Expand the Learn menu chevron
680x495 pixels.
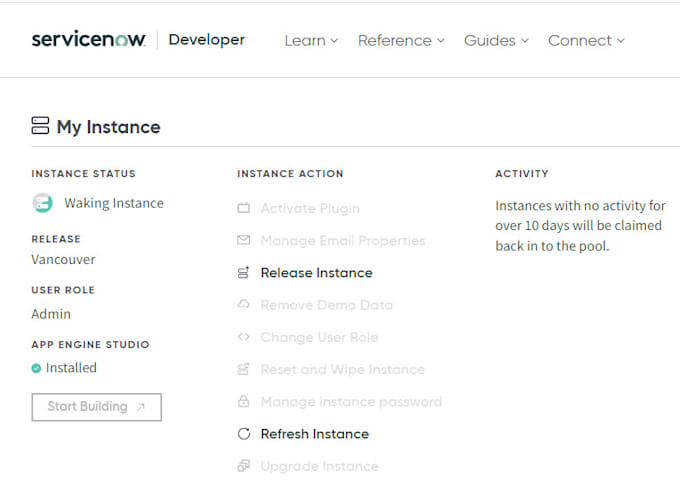(334, 41)
